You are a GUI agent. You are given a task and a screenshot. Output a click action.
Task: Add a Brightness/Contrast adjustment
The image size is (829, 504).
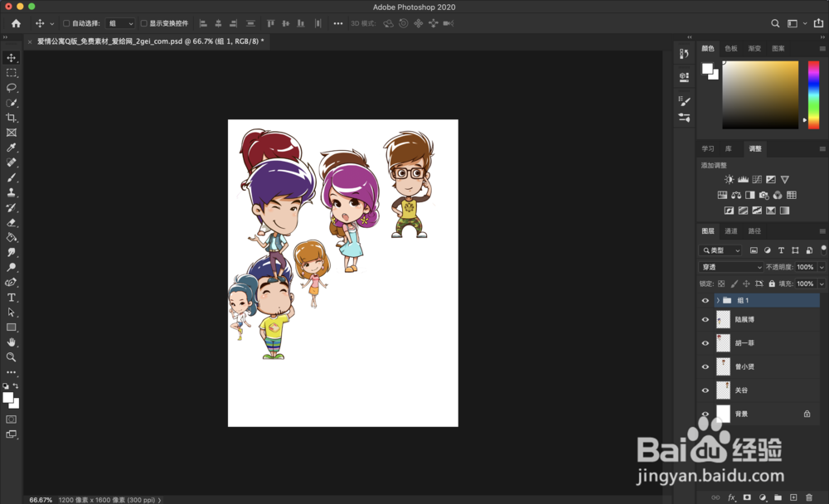coord(729,179)
